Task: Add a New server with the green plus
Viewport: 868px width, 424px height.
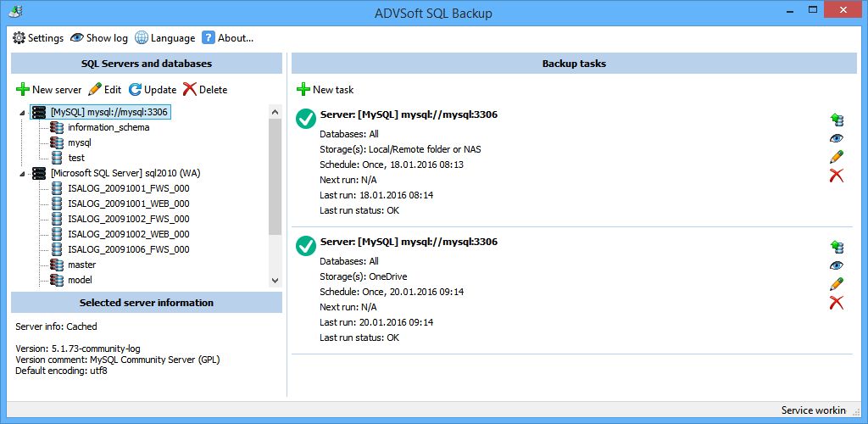Action: pyautogui.click(x=48, y=90)
